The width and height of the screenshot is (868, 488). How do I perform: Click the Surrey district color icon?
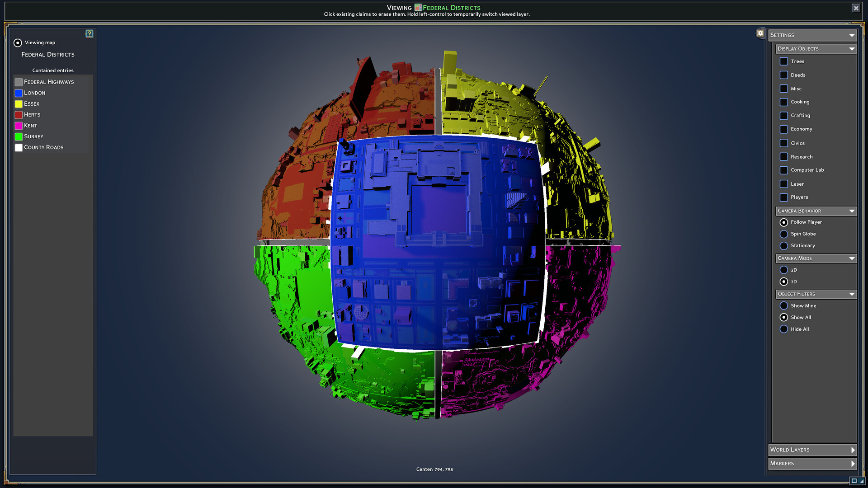(x=19, y=136)
